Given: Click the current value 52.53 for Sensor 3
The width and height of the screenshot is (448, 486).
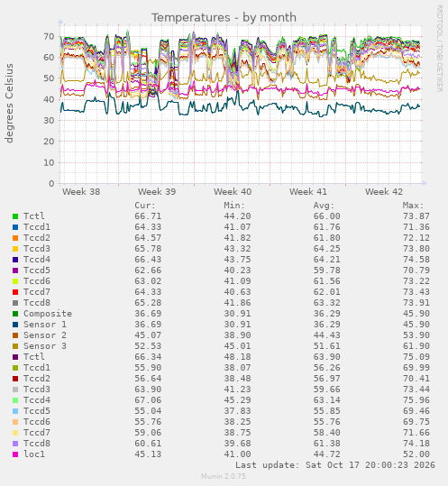Looking at the screenshot, I should (x=148, y=346).
